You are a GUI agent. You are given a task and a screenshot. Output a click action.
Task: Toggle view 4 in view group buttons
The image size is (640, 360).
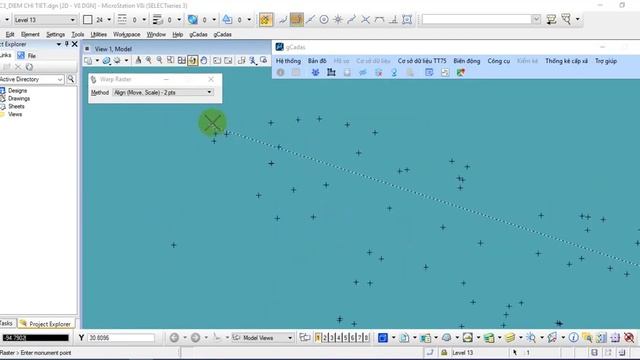(339, 338)
